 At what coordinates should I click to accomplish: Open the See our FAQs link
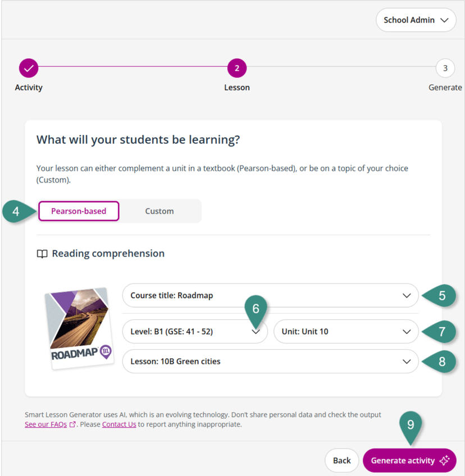[46, 424]
